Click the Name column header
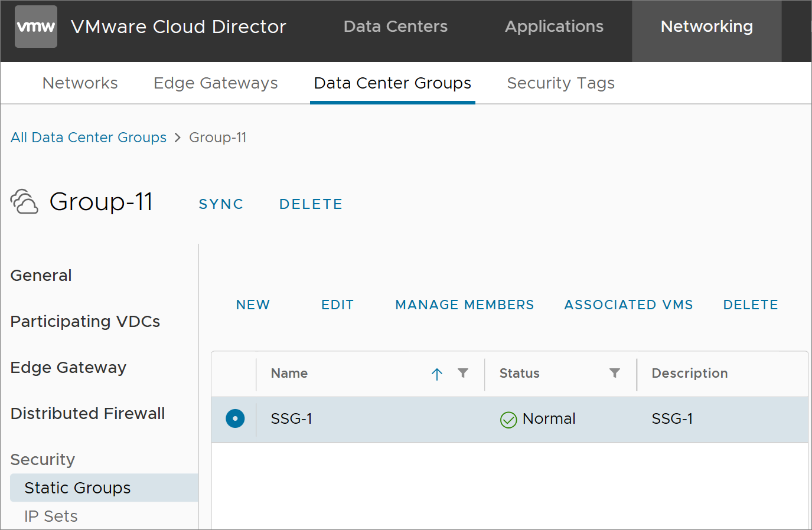The height and width of the screenshot is (530, 812). (x=289, y=374)
